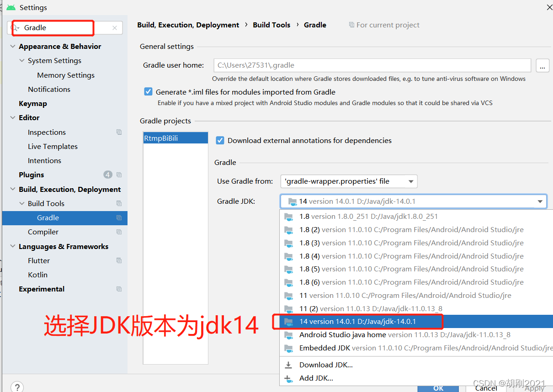
Task: Click project-scope icon next to Flutter
Action: pos(119,260)
